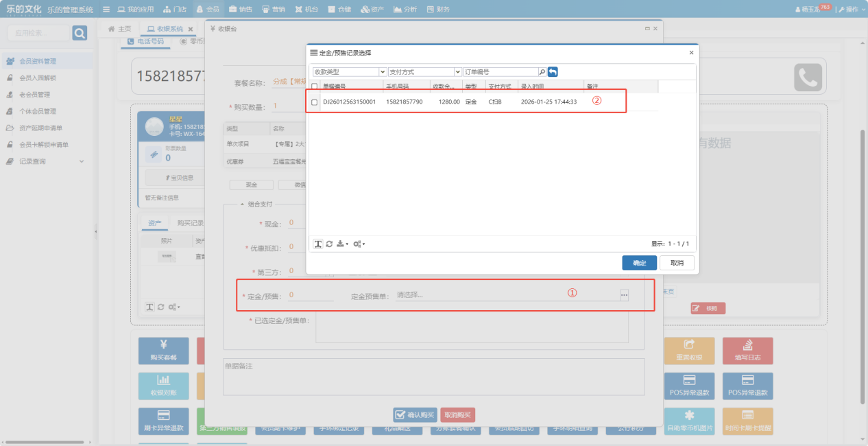The image size is (868, 446).
Task: Switch to the 主页 tab
Action: coord(120,29)
